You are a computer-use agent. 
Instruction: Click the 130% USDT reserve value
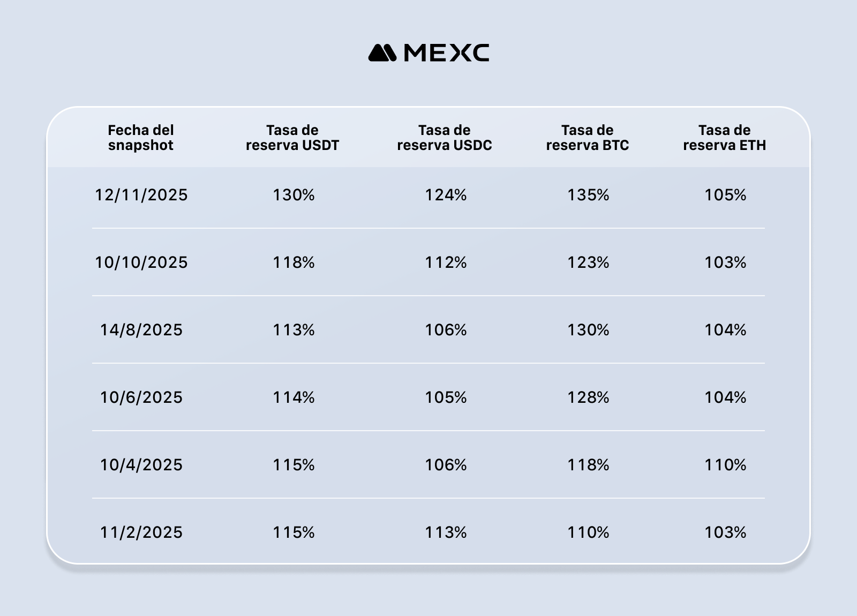294,195
